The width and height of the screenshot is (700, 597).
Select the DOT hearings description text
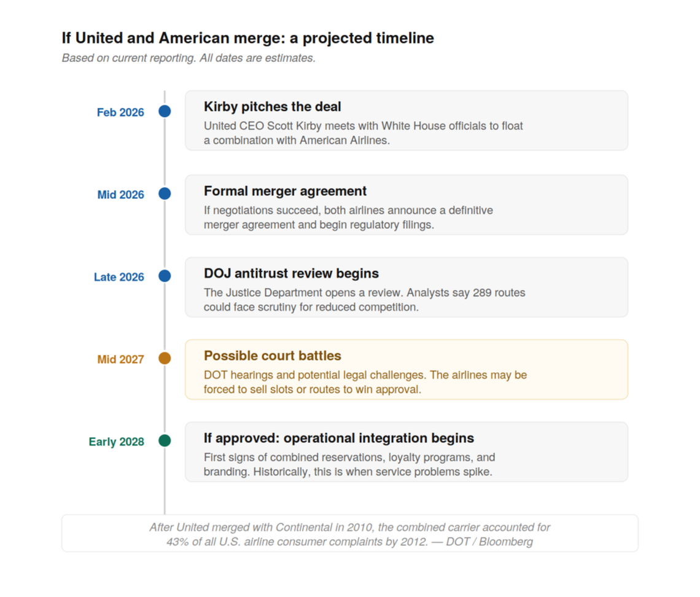(x=365, y=382)
